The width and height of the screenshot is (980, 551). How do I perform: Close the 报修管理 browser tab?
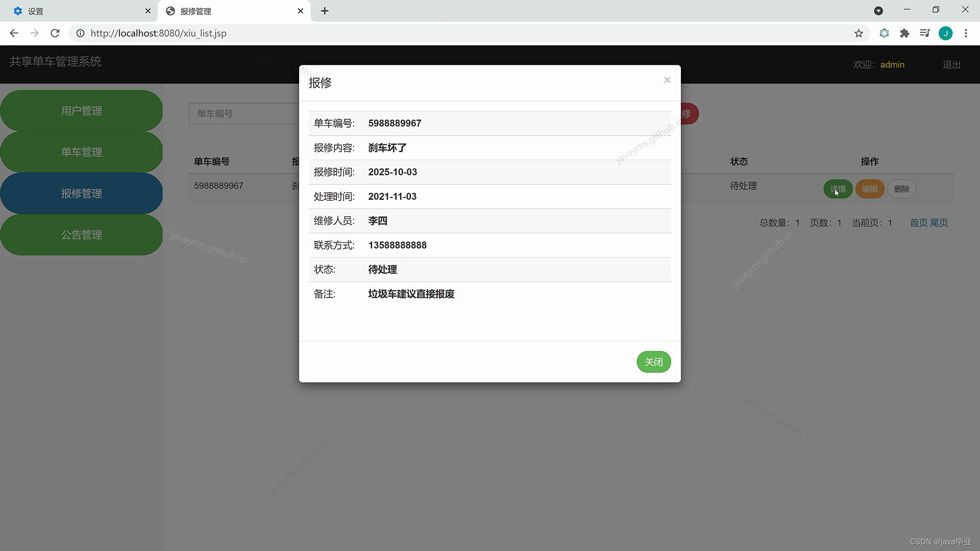(x=300, y=11)
